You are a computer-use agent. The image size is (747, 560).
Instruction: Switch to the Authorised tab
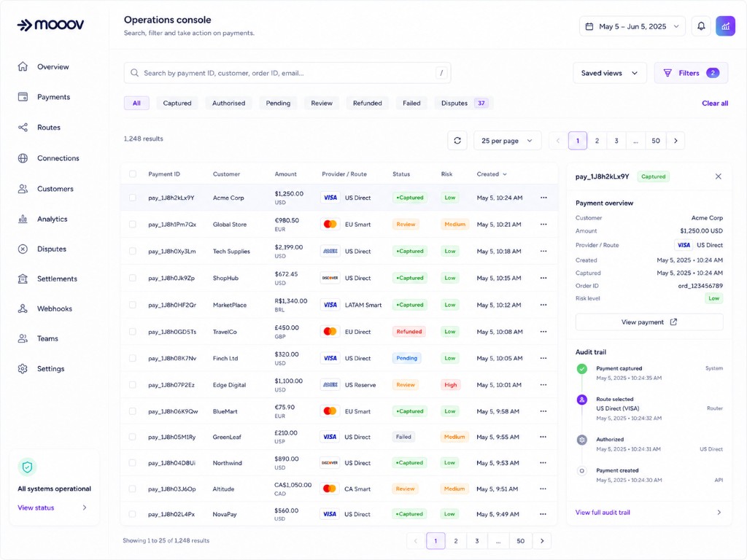pos(228,104)
